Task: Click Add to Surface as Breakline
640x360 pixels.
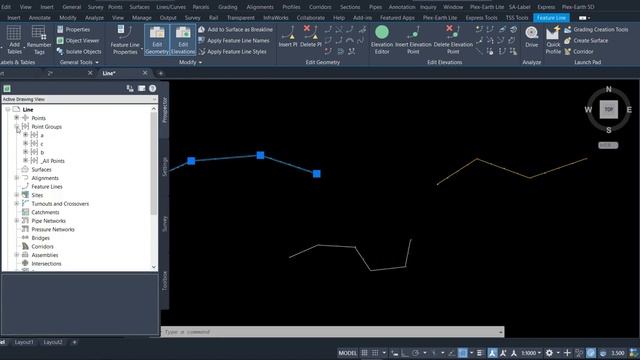Action: click(x=236, y=29)
